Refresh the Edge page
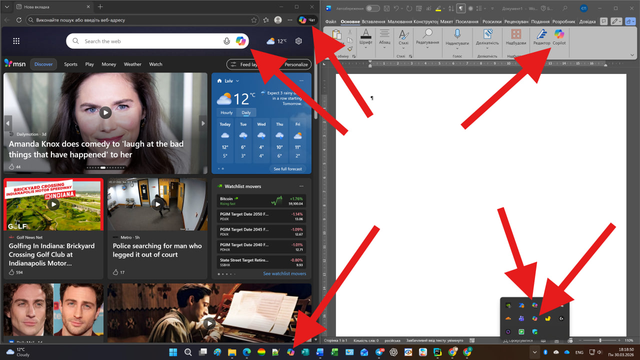 point(19,20)
